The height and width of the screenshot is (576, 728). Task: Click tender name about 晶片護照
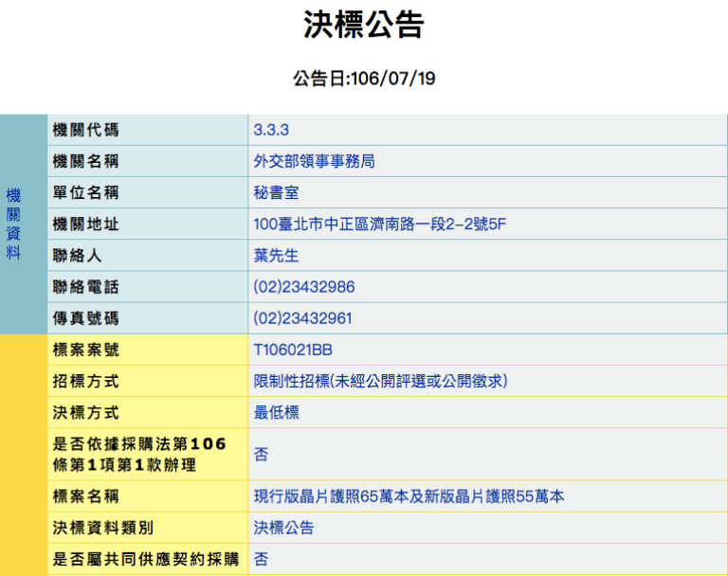[409, 496]
